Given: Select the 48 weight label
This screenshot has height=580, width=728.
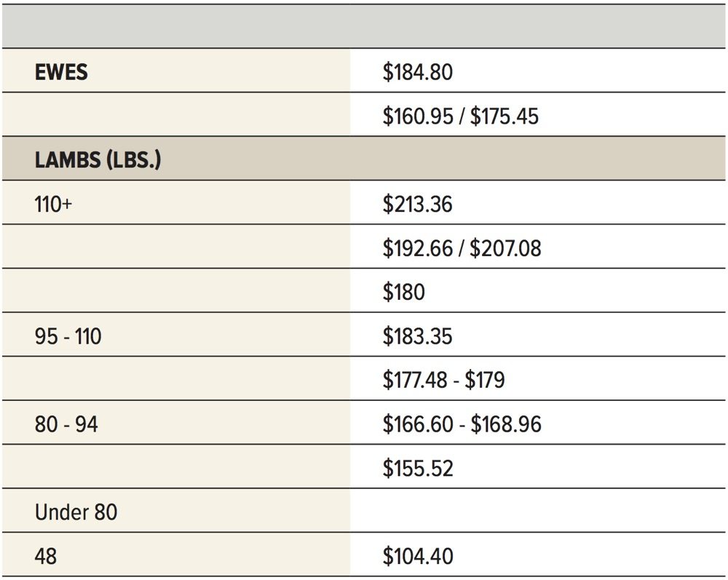Looking at the screenshot, I should tap(45, 557).
